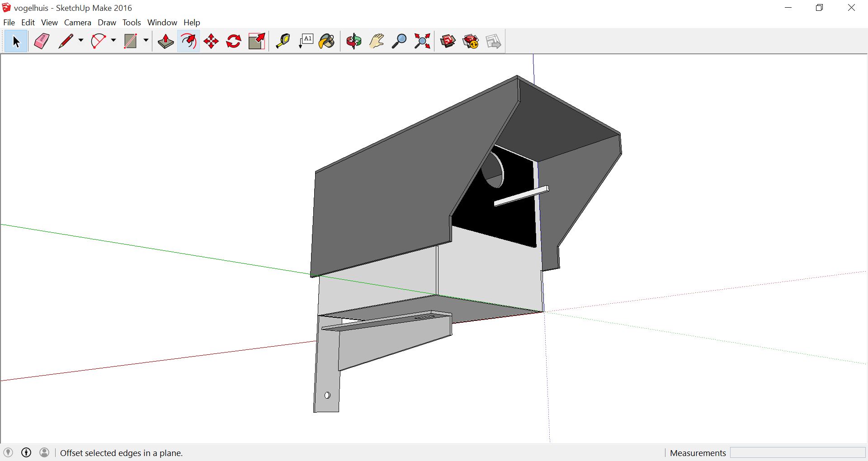
Task: Click the credits info status icon
Action: [x=26, y=452]
